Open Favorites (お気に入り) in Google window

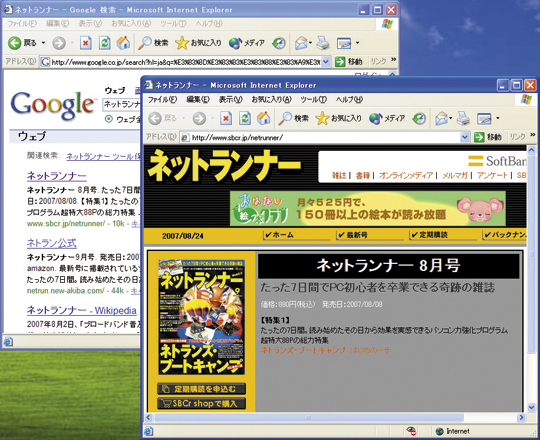[x=198, y=43]
